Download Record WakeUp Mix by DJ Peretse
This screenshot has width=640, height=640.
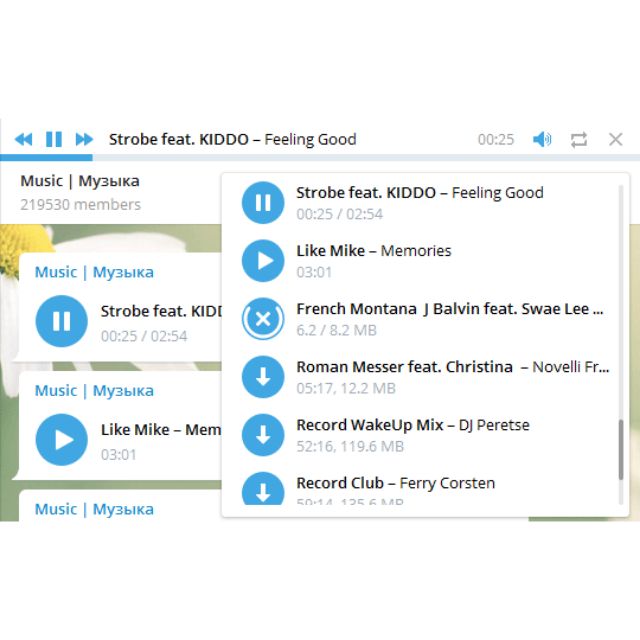(263, 435)
